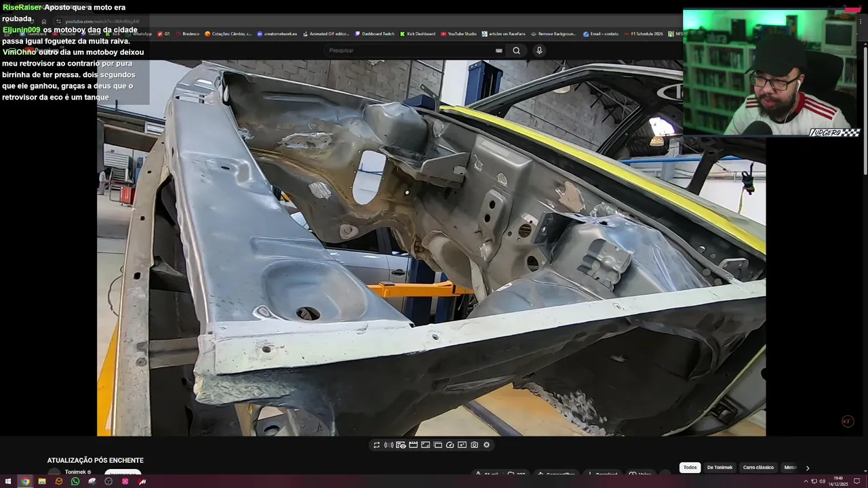Show more filter chips with right arrow
Image resolution: width=868 pixels, height=488 pixels.
(807, 468)
